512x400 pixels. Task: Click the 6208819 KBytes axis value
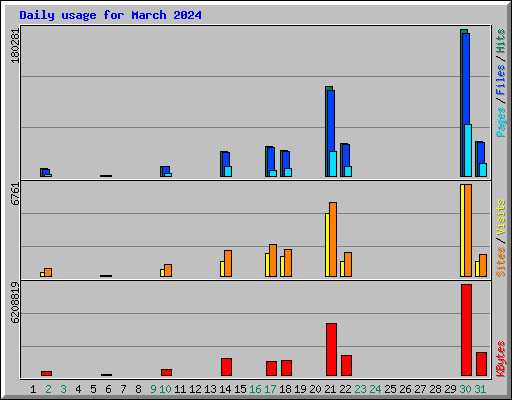[15, 303]
